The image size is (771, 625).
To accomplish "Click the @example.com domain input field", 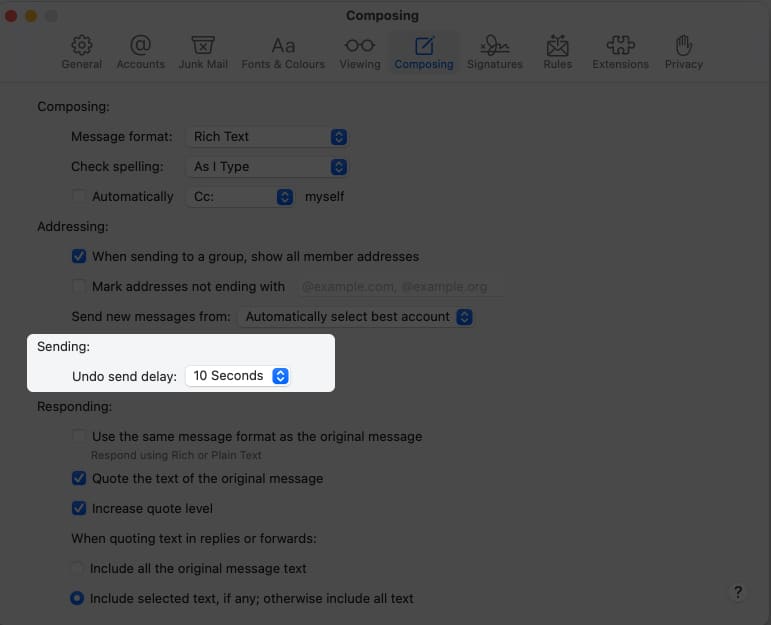I will 401,287.
